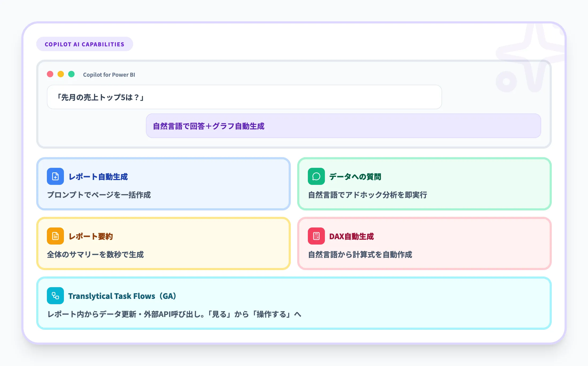Screen dimensions: 588x366
Task: Click the prompt box 「先月の売上トップ5は？」
Action: pyautogui.click(x=244, y=97)
